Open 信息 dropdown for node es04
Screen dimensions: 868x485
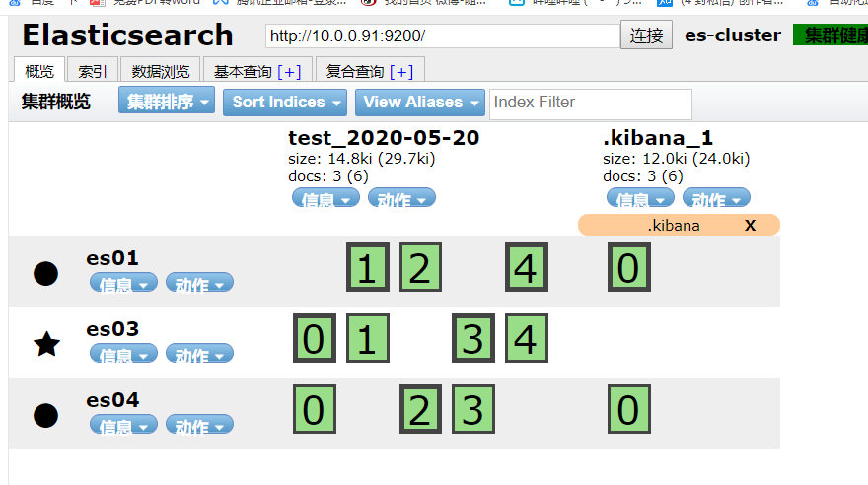(123, 425)
